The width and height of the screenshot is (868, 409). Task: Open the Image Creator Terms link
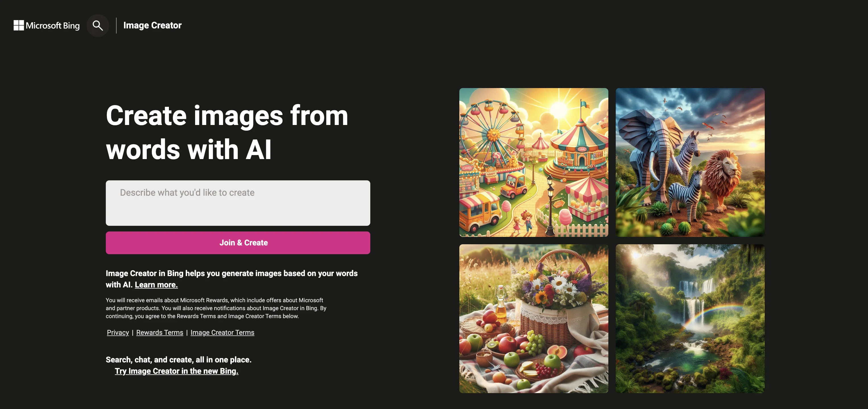coord(222,333)
